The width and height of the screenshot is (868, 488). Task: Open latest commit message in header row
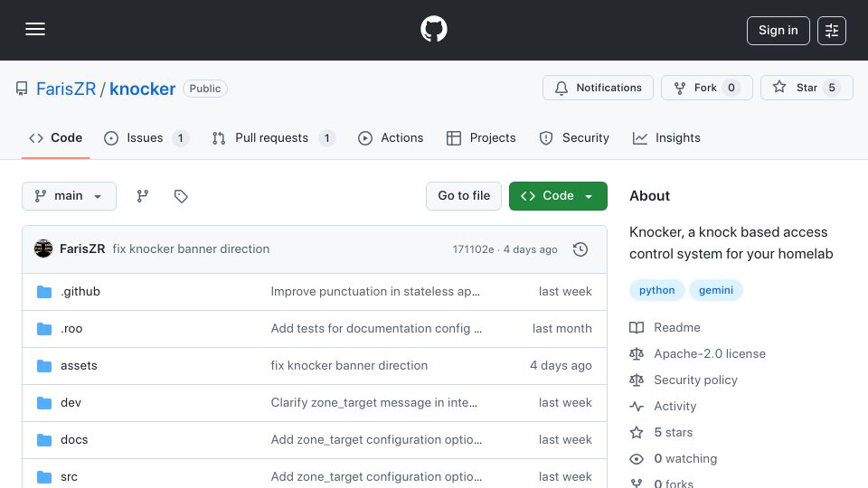191,249
